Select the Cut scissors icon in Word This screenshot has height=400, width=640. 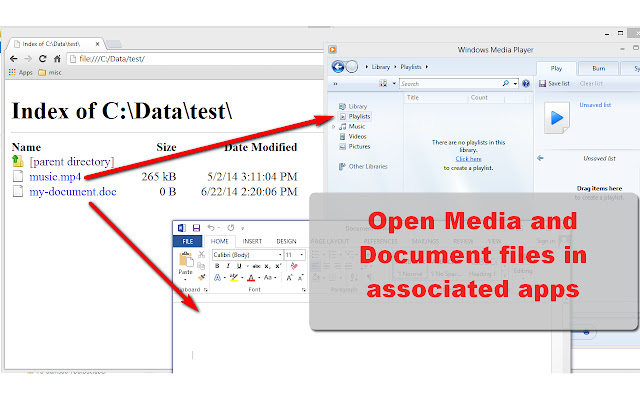200,253
